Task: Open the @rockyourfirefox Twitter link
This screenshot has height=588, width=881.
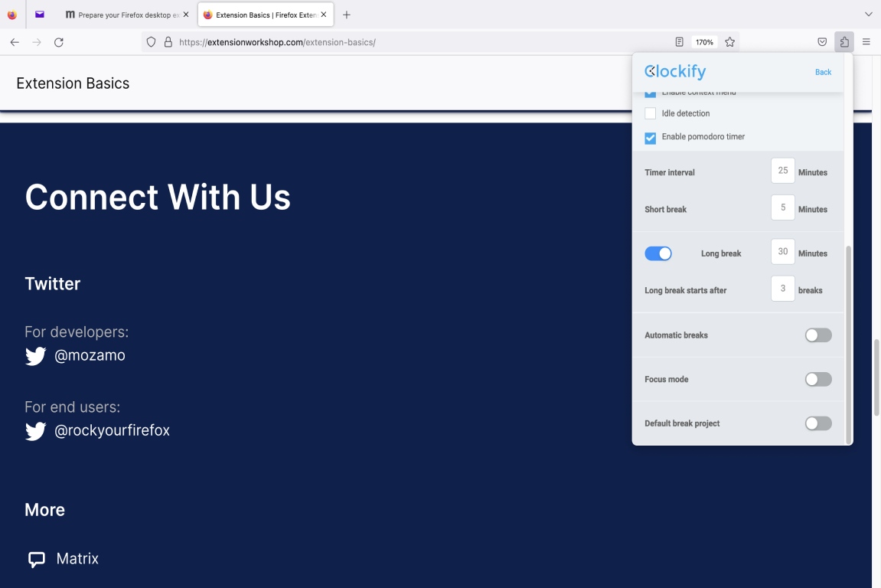Action: pyautogui.click(x=112, y=430)
